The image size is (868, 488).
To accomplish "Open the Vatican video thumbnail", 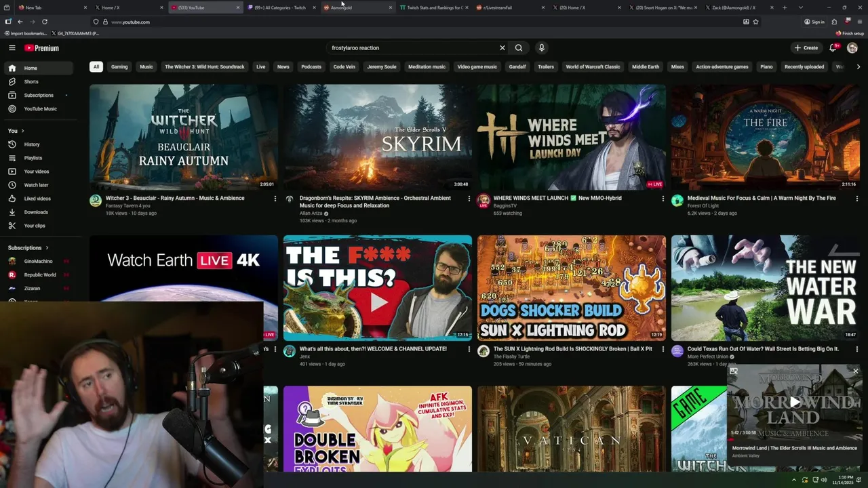I will point(572,428).
